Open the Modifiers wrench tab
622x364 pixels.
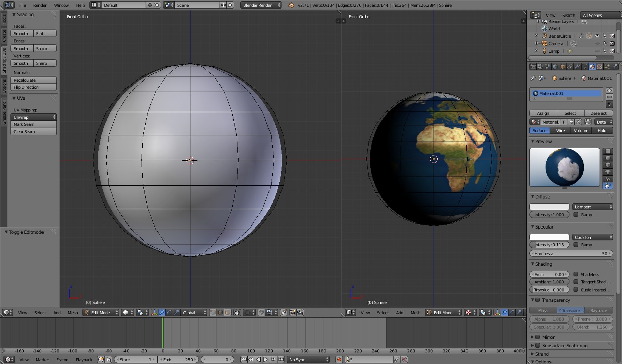click(x=577, y=67)
